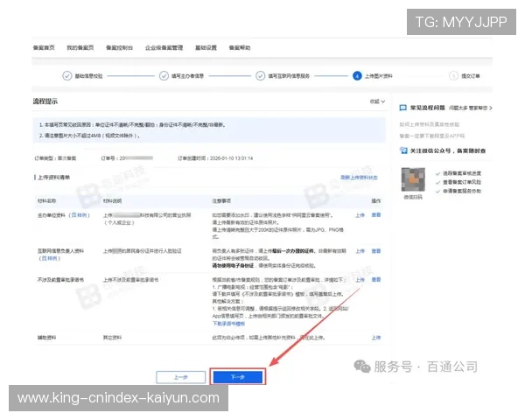Click the step 5 提交订单 circle
This screenshot has width=525, height=420.
(x=453, y=76)
